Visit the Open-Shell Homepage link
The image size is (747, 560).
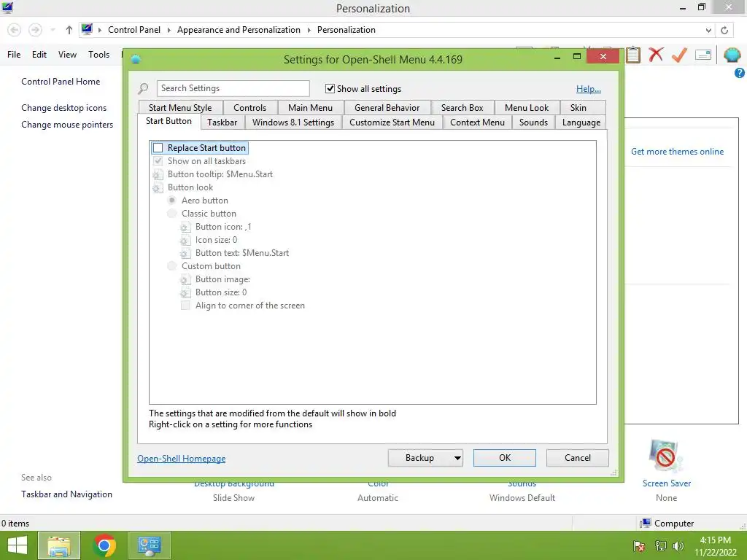(182, 459)
